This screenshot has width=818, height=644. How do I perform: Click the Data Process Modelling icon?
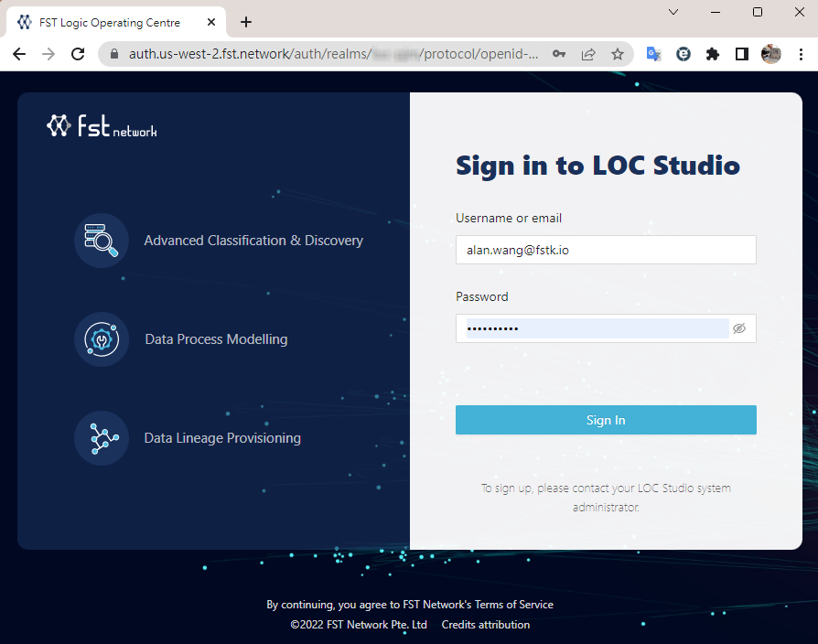click(x=102, y=339)
